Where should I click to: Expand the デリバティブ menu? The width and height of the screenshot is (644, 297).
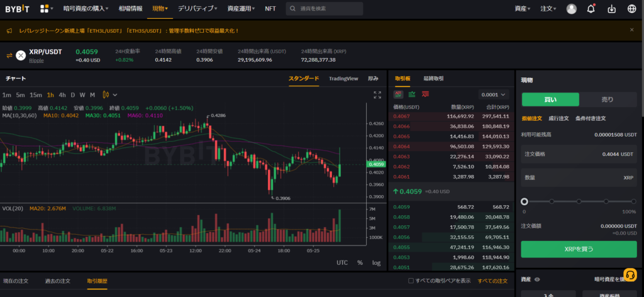coord(197,9)
